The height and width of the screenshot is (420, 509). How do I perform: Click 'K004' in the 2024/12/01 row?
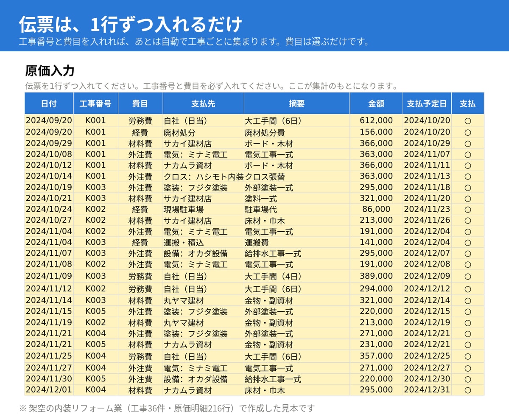pos(95,390)
